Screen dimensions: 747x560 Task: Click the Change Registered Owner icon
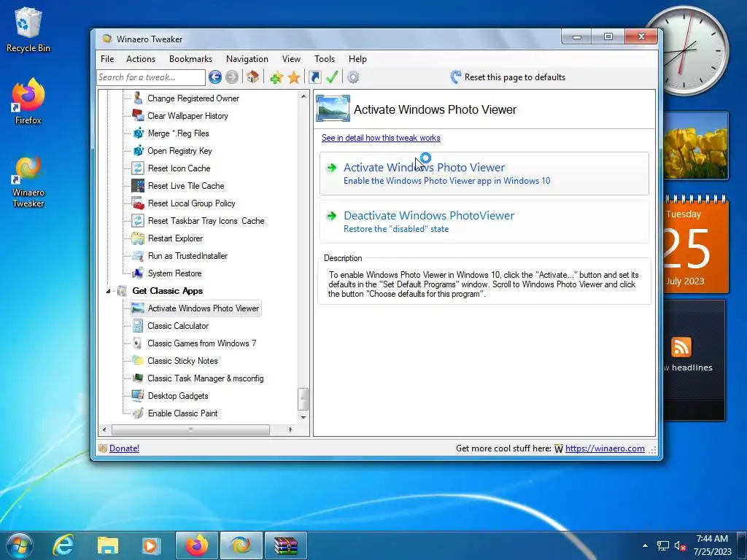(138, 98)
